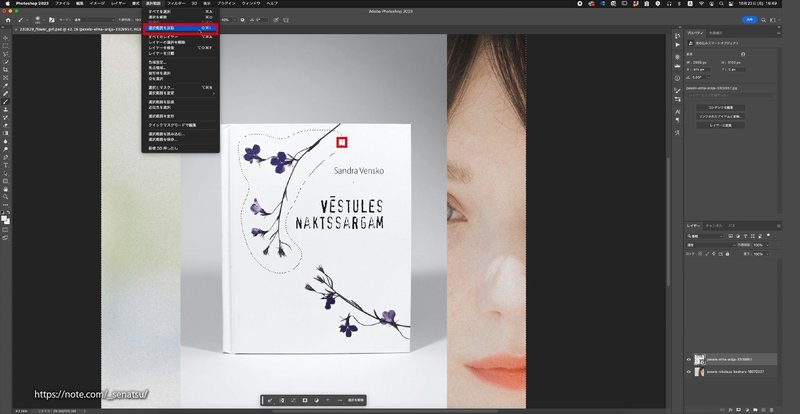800x414 pixels.
Task: Toggle filter for type layers in Layers panel
Action: coord(744,236)
